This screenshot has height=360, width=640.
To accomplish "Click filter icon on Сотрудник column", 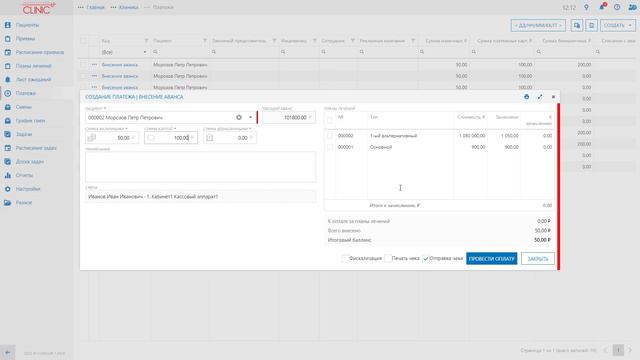I will coord(353,41).
